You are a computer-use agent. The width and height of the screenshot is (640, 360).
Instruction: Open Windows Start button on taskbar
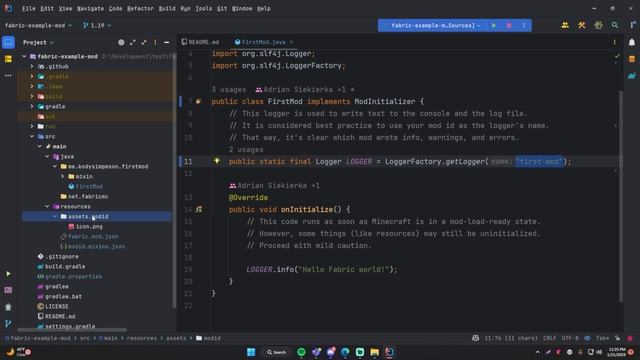click(x=251, y=352)
